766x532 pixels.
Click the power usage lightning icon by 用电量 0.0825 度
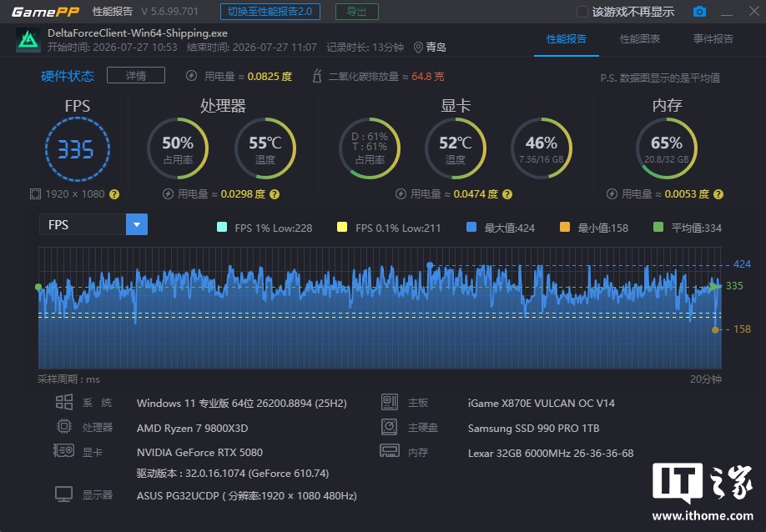pyautogui.click(x=192, y=76)
